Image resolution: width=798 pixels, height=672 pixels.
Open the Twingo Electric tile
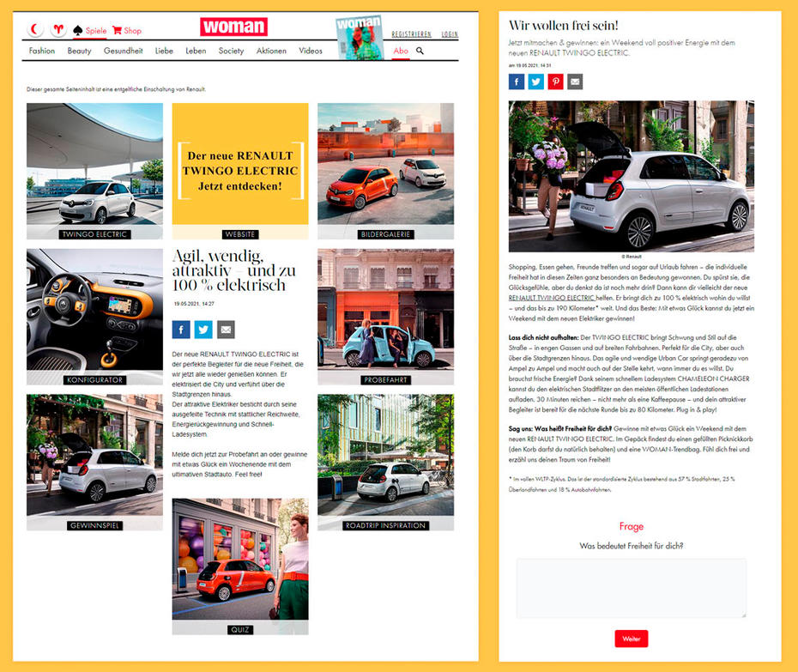[x=94, y=171]
